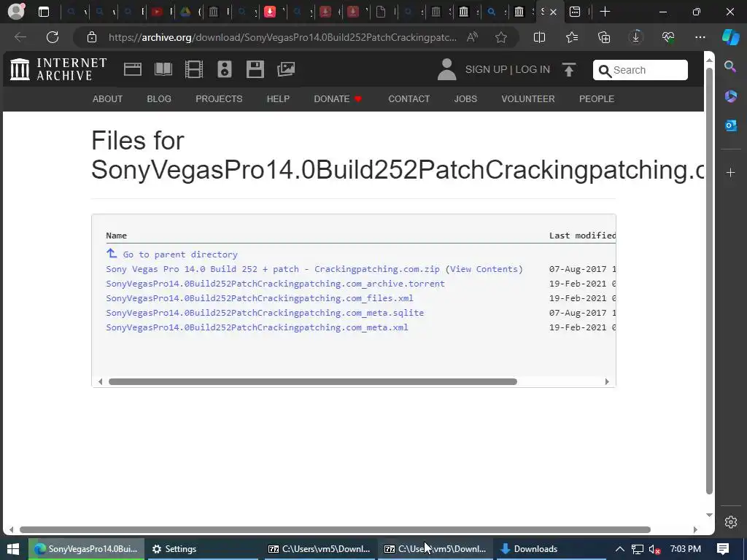Open the Outlook icon in the sidebar
This screenshot has height=560, width=747.
(x=730, y=125)
